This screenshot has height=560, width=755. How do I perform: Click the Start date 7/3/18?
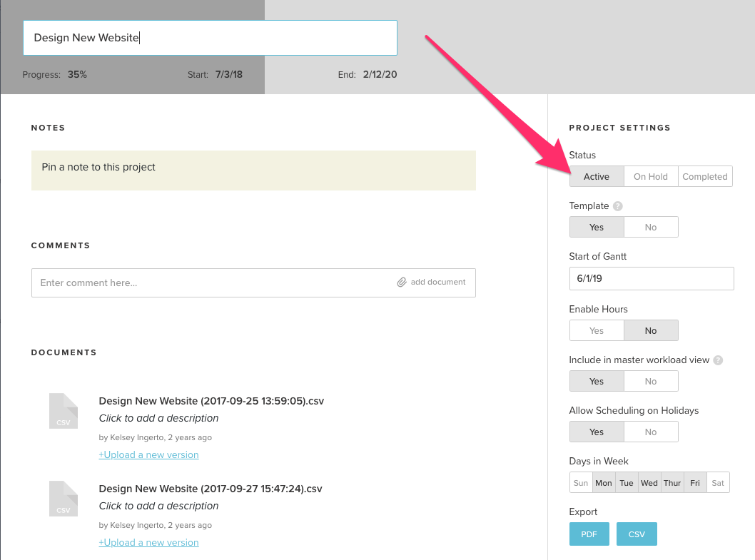pos(229,75)
